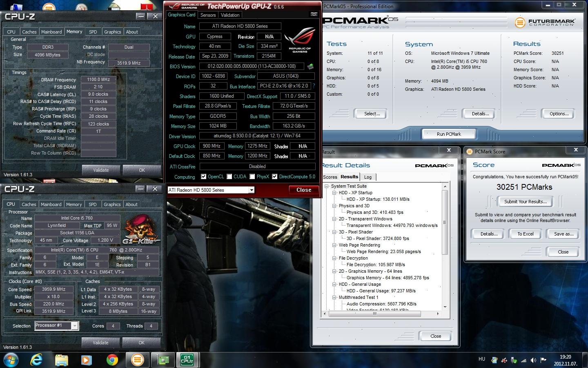Screen dimensions: 588x368
Task: Click the red Close button in GPU-Z
Action: (x=304, y=190)
